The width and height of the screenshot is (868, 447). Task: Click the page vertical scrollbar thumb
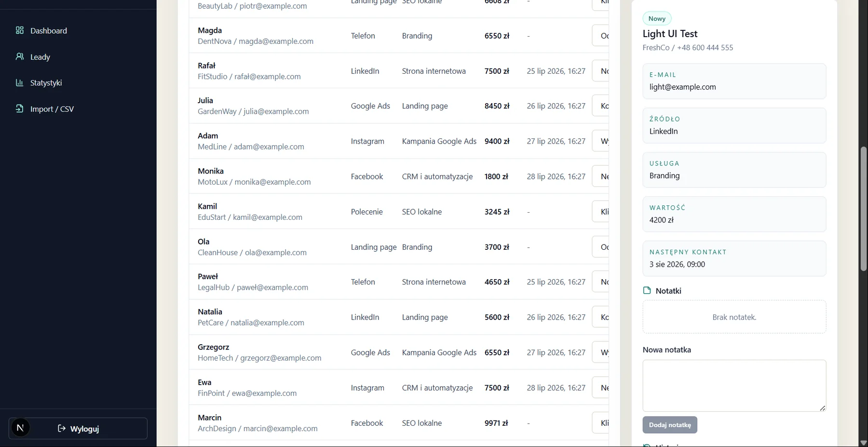(x=864, y=209)
